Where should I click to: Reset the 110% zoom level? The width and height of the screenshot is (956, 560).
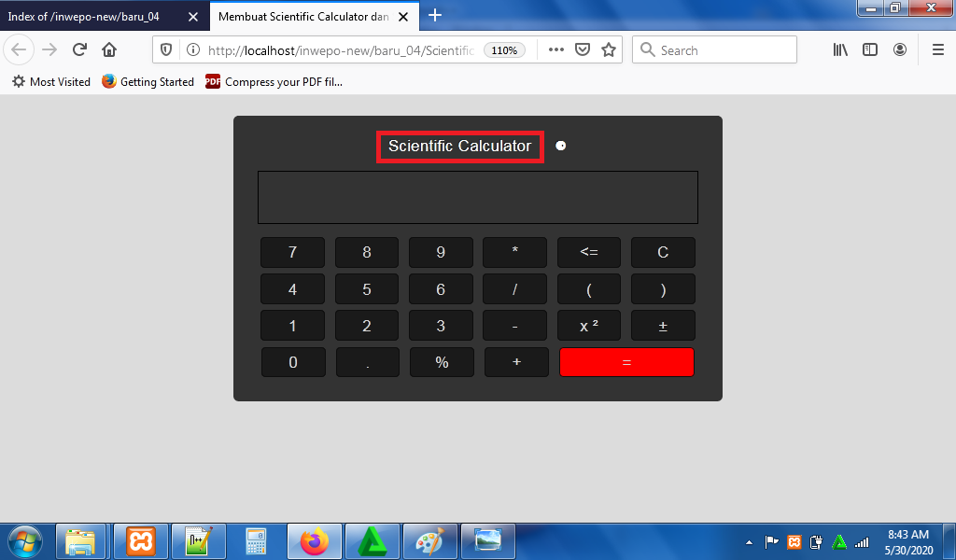tap(504, 50)
